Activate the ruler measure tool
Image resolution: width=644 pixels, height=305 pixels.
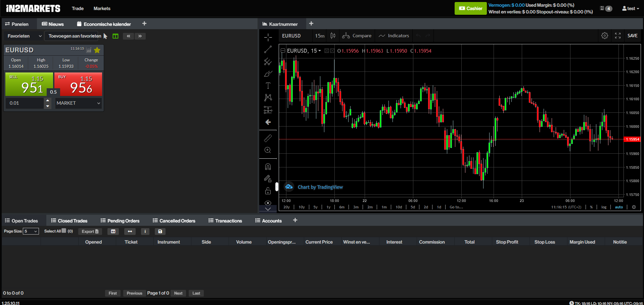pos(268,138)
